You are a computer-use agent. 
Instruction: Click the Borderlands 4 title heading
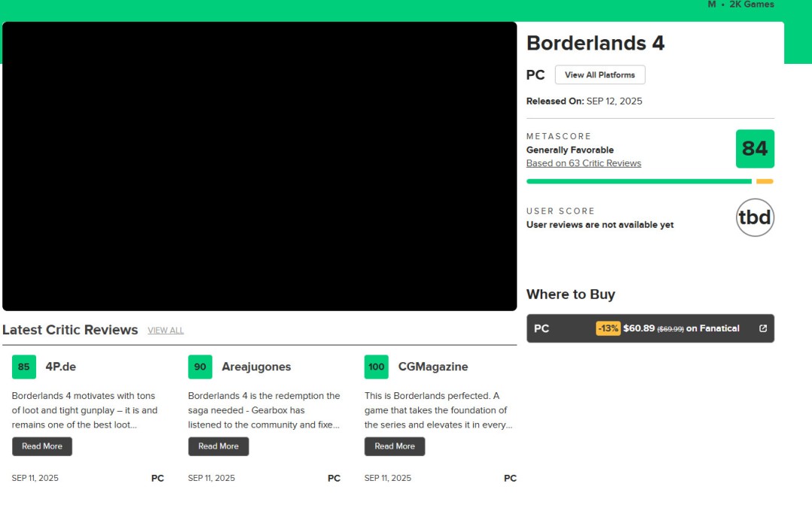click(x=595, y=43)
